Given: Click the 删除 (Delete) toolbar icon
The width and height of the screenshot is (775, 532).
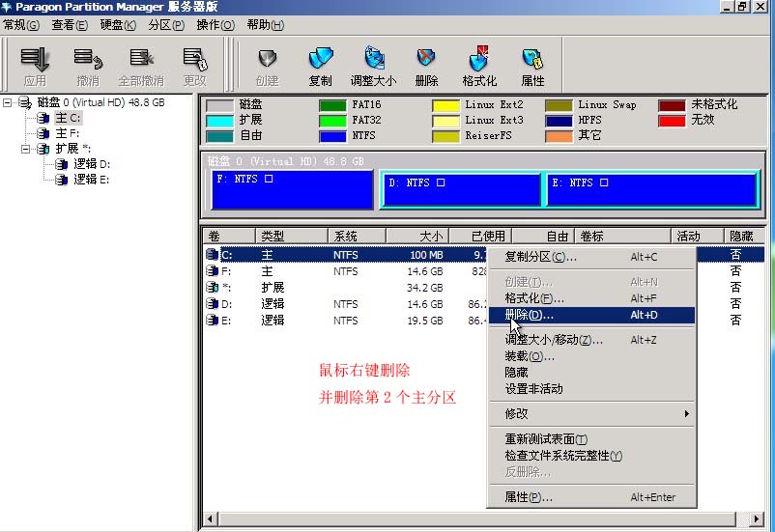Looking at the screenshot, I should coord(426,67).
